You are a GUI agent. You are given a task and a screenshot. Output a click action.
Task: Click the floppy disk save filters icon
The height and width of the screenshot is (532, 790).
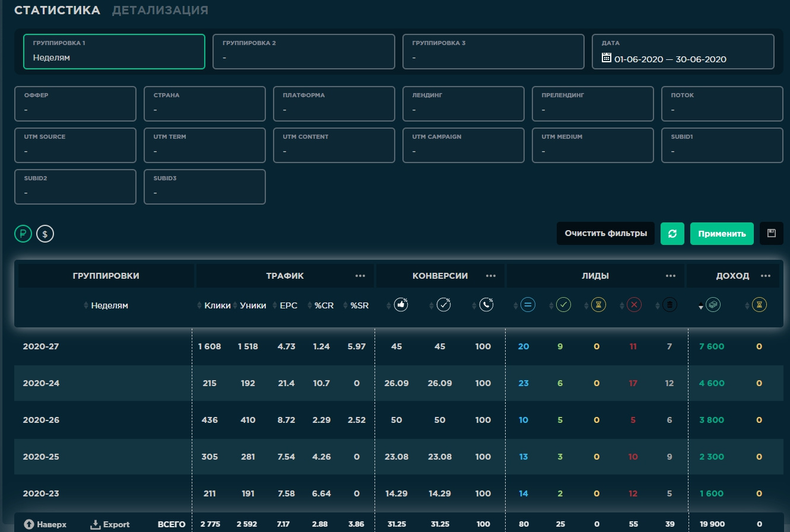coord(772,234)
